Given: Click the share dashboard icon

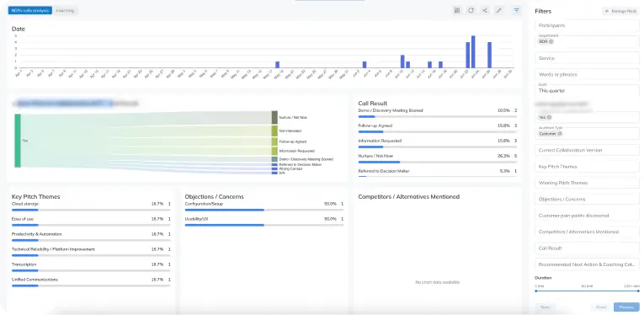Looking at the screenshot, I should tap(485, 10).
